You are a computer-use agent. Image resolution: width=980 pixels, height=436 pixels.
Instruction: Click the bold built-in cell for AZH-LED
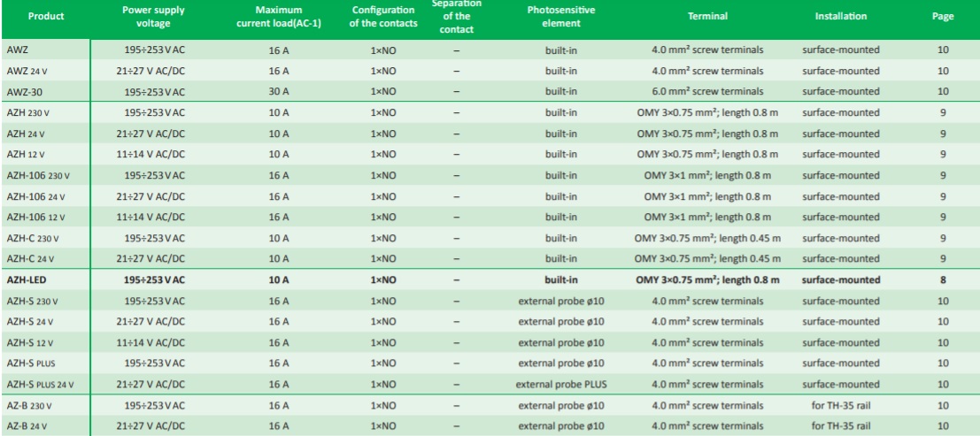(x=561, y=279)
